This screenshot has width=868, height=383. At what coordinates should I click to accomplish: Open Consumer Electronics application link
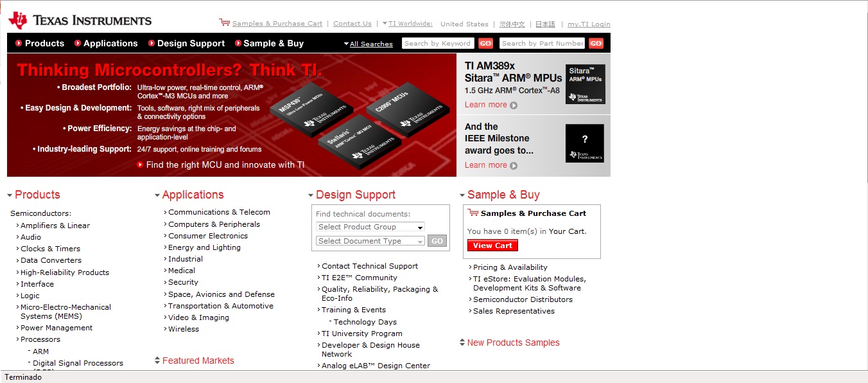coord(208,236)
